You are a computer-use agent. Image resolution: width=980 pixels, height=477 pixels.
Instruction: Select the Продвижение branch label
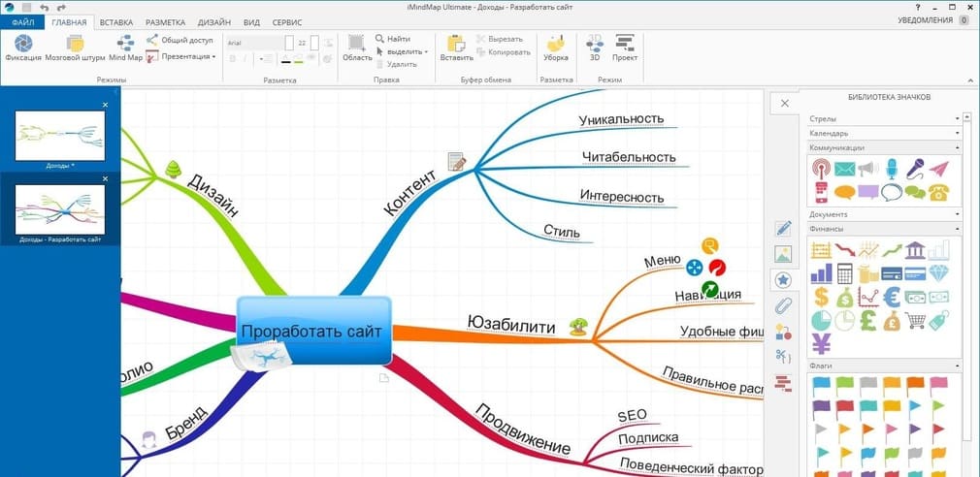pos(522,429)
